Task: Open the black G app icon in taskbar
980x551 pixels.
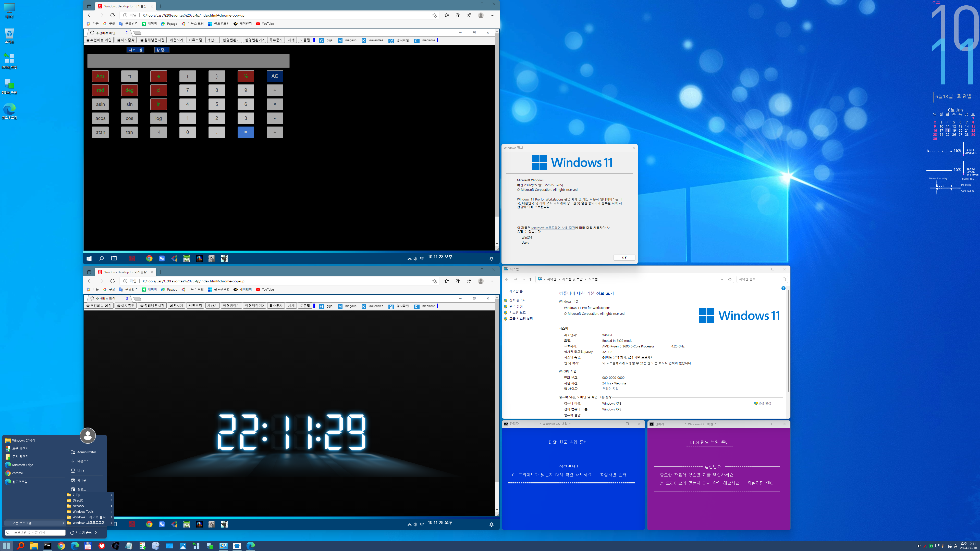Action: click(116, 546)
